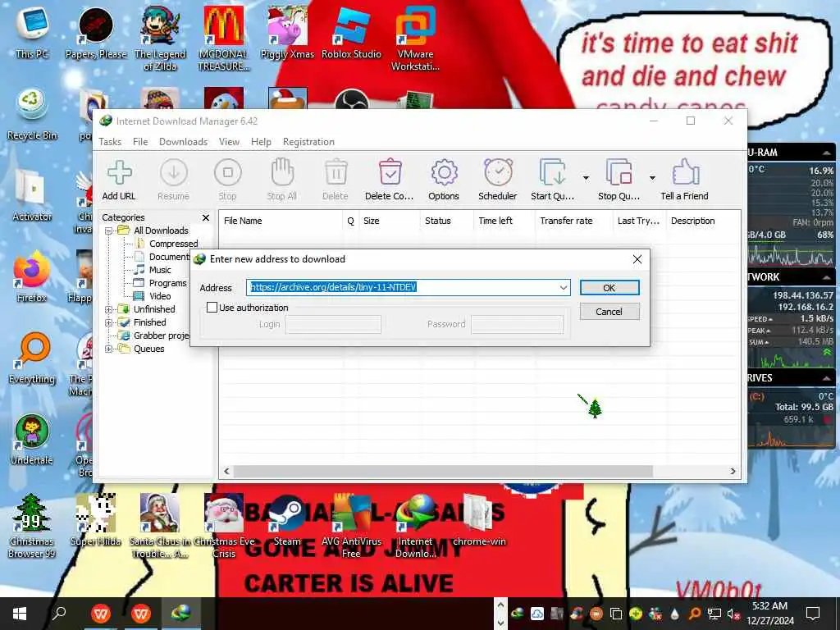Open the Stop Queue dropdown arrow
Screen dimensions: 840x630
[x=652, y=177]
